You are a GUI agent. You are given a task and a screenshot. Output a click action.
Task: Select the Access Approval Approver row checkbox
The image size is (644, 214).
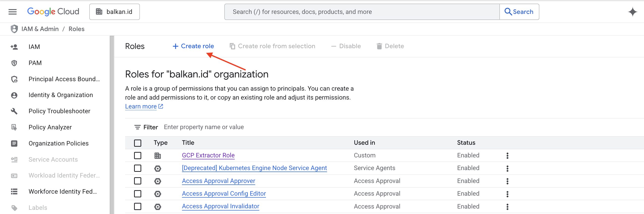138,181
